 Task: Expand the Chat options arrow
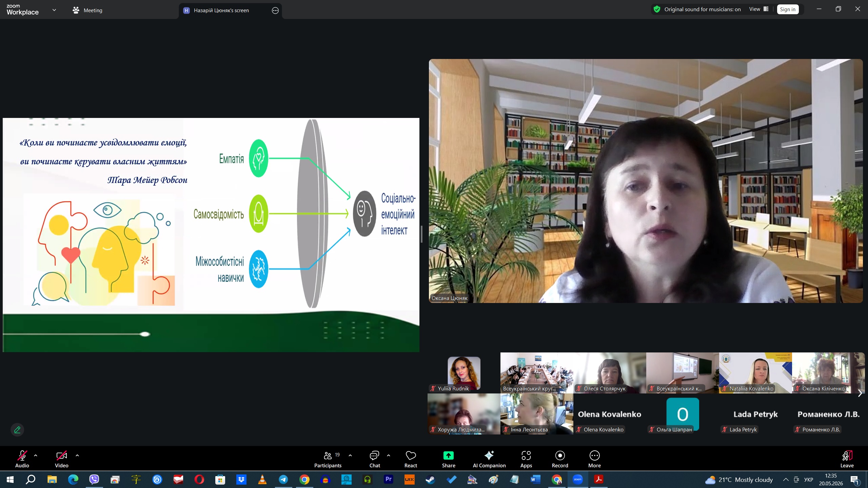click(389, 455)
